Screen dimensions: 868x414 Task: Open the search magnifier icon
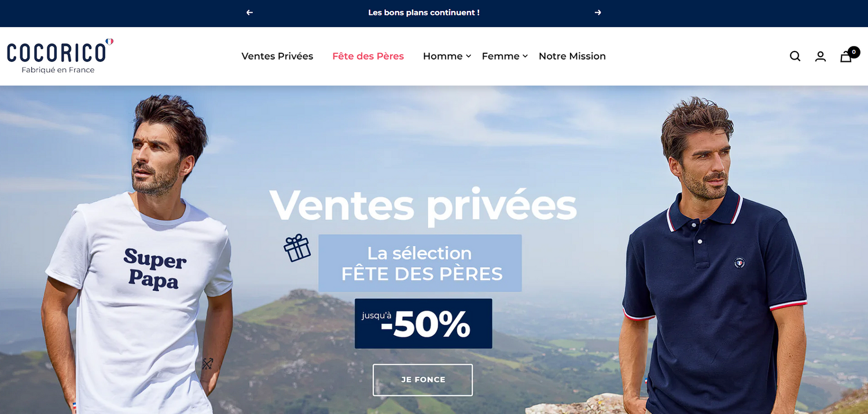[795, 56]
